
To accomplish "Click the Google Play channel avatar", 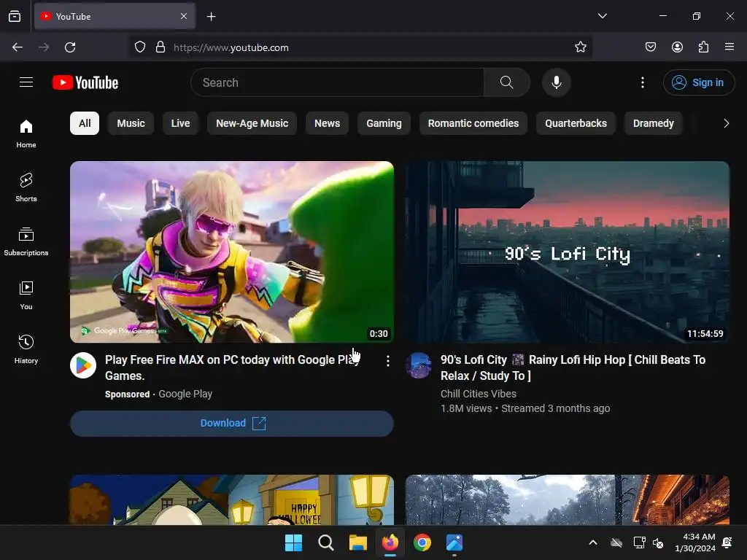I will point(83,365).
